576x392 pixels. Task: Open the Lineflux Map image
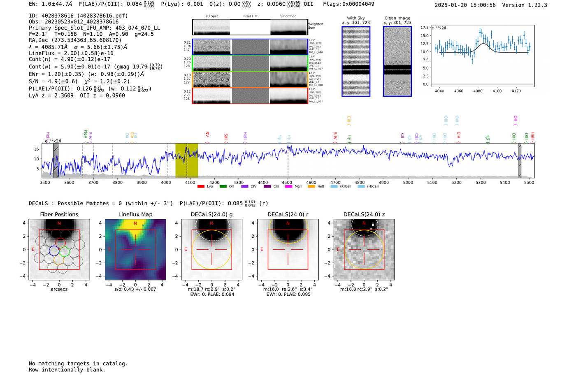[135, 250]
